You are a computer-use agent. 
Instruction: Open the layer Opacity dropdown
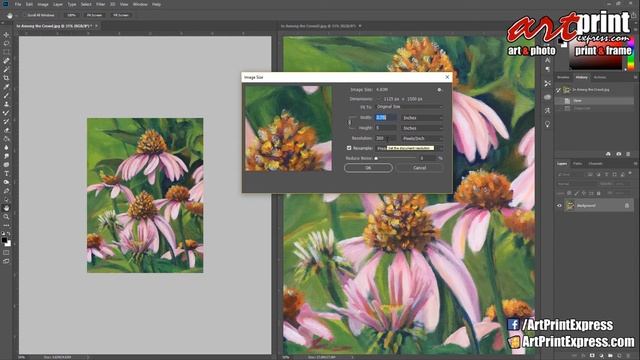[623, 184]
